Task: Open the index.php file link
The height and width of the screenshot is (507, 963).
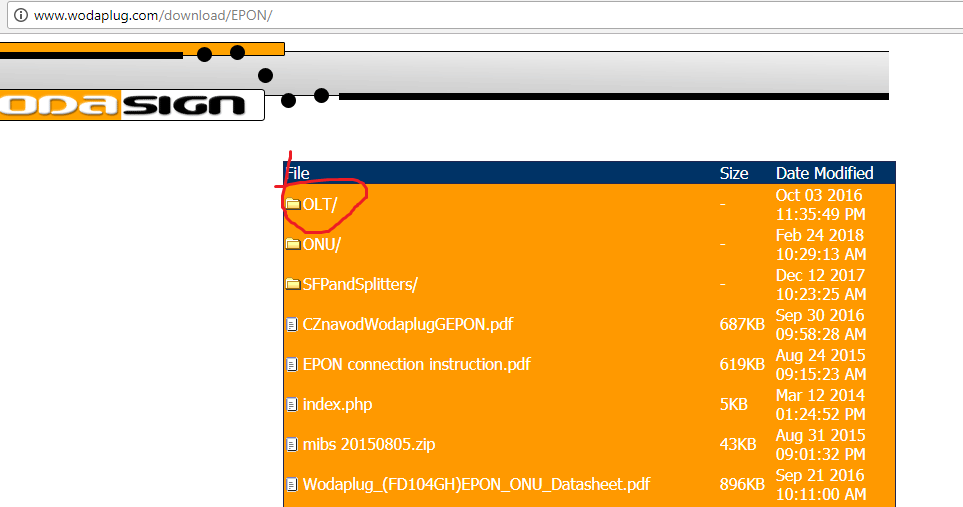Action: (337, 404)
